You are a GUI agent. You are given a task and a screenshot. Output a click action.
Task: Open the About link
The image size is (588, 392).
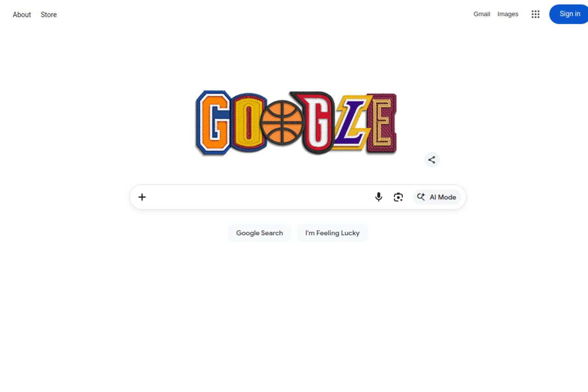pos(22,15)
